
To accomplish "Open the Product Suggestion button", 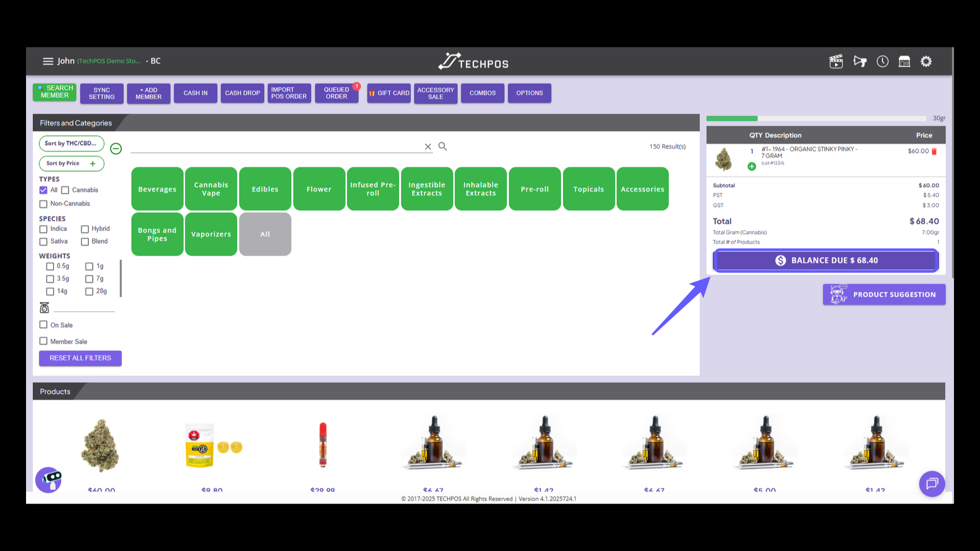I will tap(884, 295).
